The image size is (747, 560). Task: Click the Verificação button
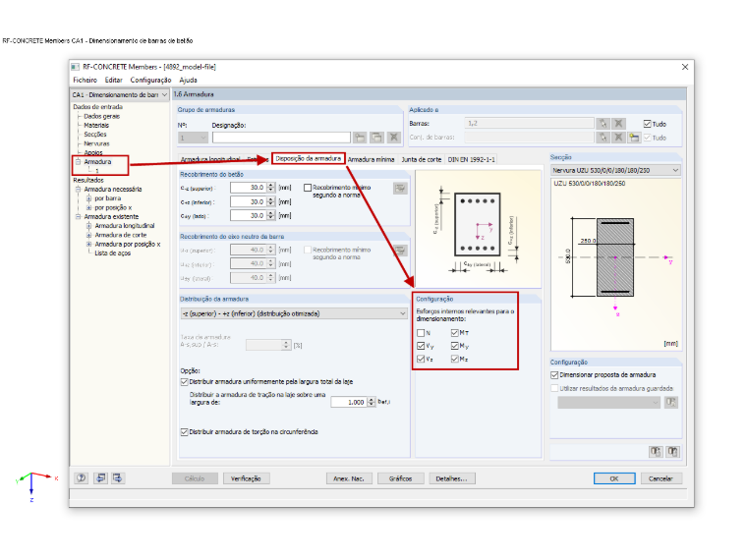[x=246, y=478]
